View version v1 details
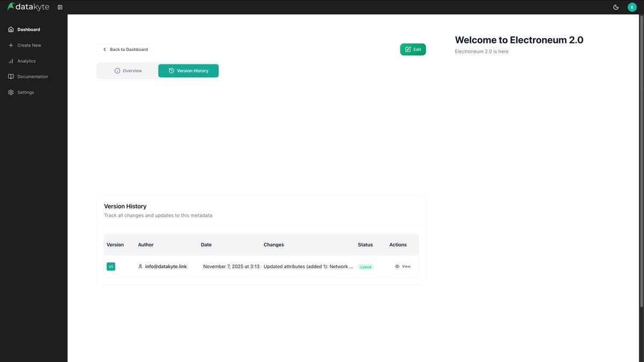The width and height of the screenshot is (644, 362). point(402,267)
